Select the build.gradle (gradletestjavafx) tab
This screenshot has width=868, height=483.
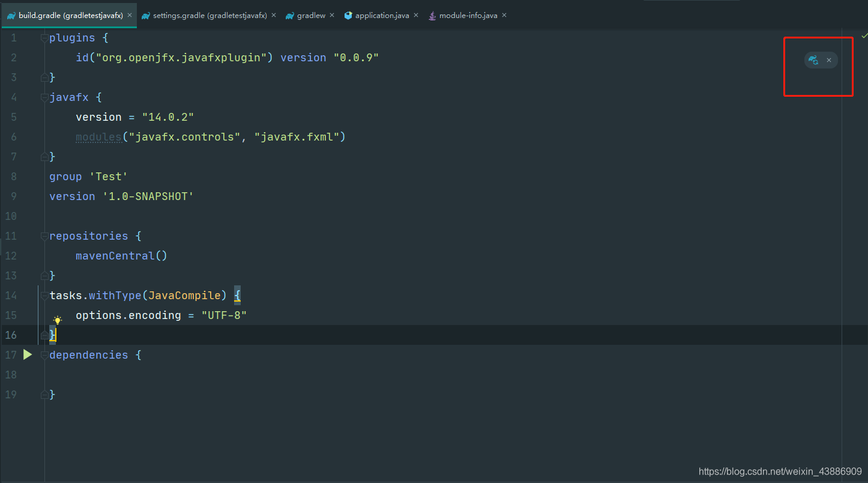point(70,16)
